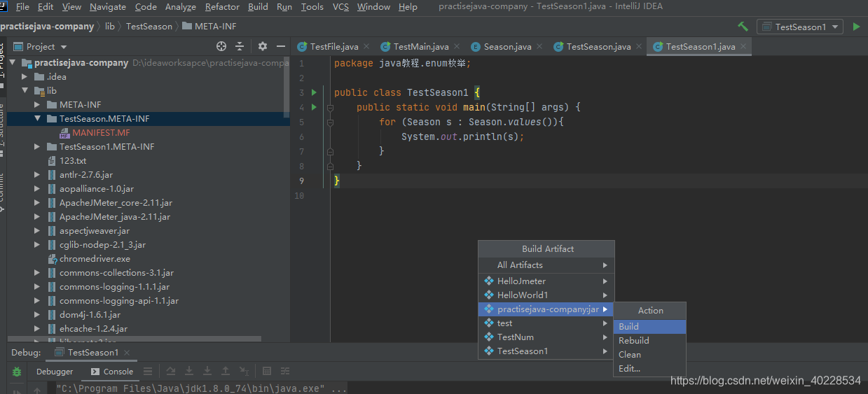868x394 pixels.
Task: Select 123.txt in project tree
Action: [73, 161]
